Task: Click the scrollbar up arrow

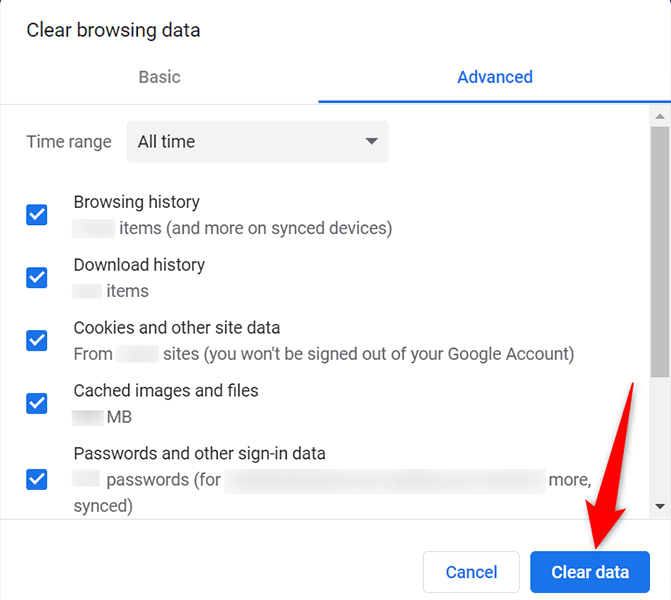Action: point(659,116)
